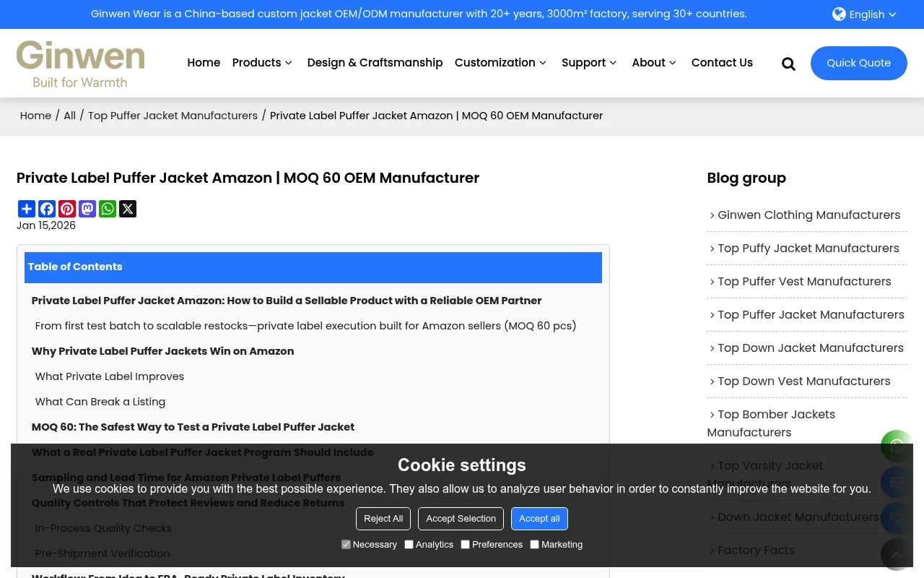Share the post via Mastodon icon
Image resolution: width=924 pixels, height=578 pixels.
pos(87,209)
